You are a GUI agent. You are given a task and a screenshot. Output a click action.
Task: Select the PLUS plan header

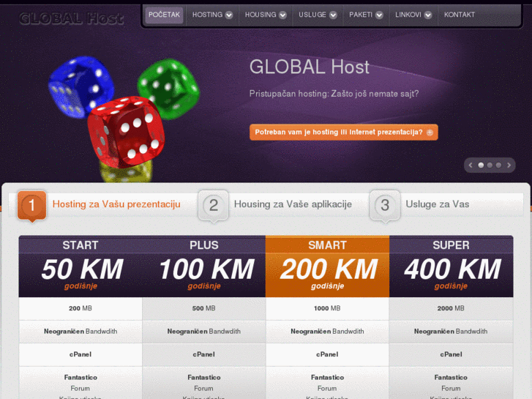[x=204, y=245]
